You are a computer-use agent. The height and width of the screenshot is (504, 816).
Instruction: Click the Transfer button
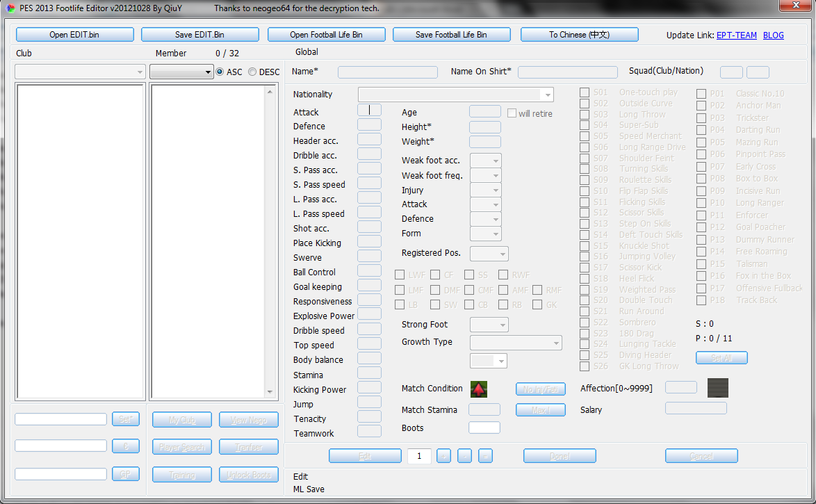coord(249,447)
